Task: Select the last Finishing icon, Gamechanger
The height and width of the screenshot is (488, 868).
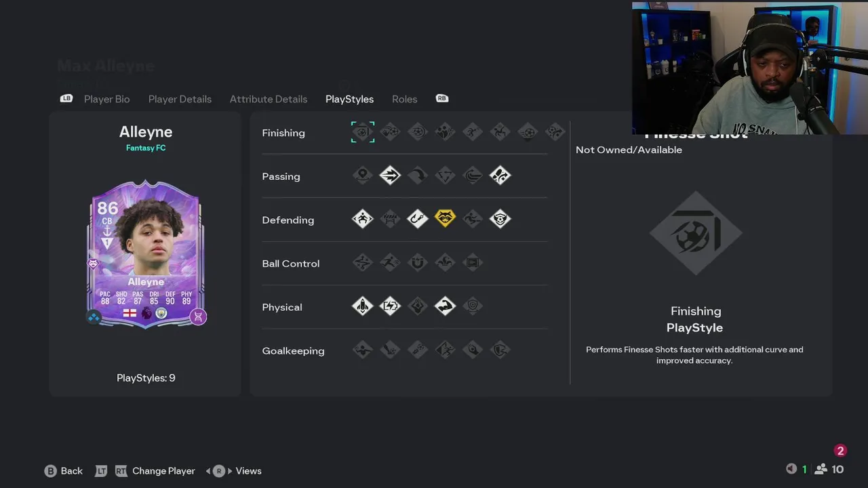Action: pos(555,132)
